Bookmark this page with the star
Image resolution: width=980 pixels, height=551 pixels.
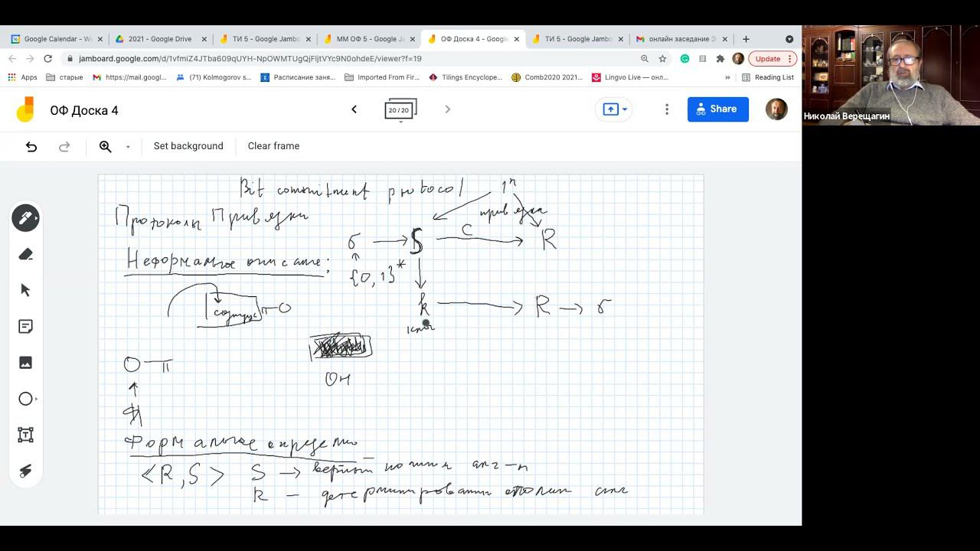662,58
